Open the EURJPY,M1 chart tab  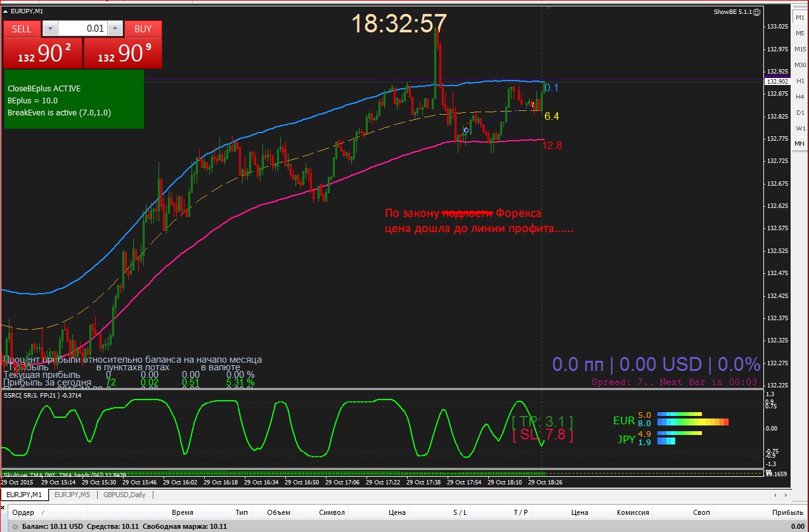click(x=24, y=495)
